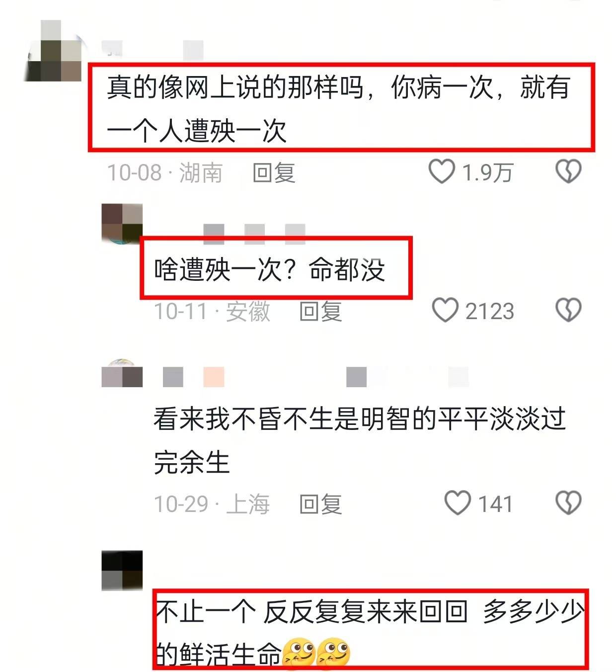
Task: Select comment '看来我不昏不生是明智的'
Action: pos(295,418)
